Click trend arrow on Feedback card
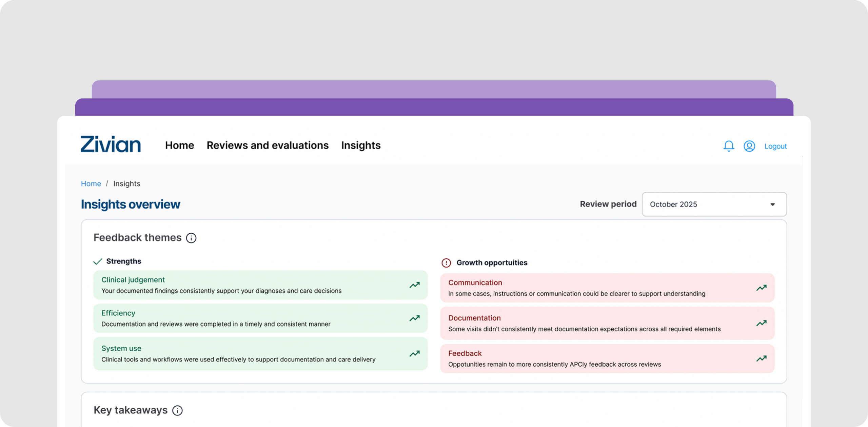Screen dimensions: 868x427 tap(762, 358)
